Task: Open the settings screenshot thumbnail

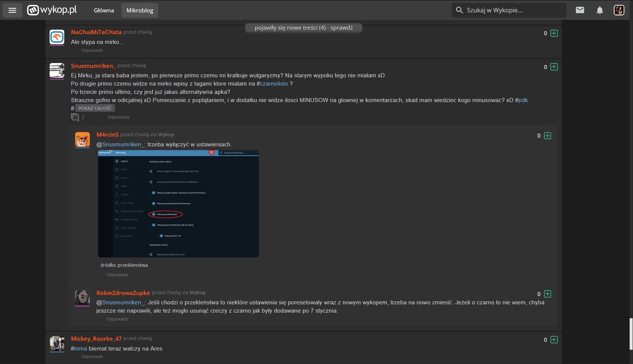Action: (178, 204)
